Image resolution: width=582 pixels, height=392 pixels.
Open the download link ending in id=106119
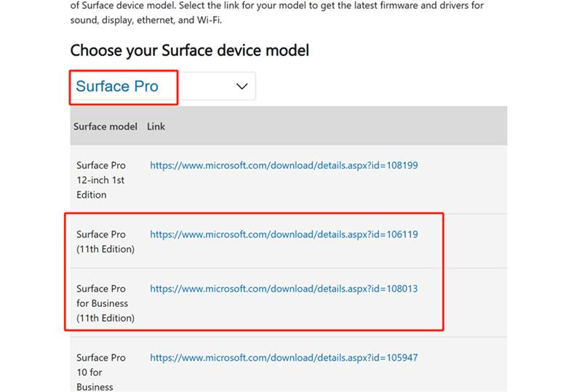(x=284, y=234)
